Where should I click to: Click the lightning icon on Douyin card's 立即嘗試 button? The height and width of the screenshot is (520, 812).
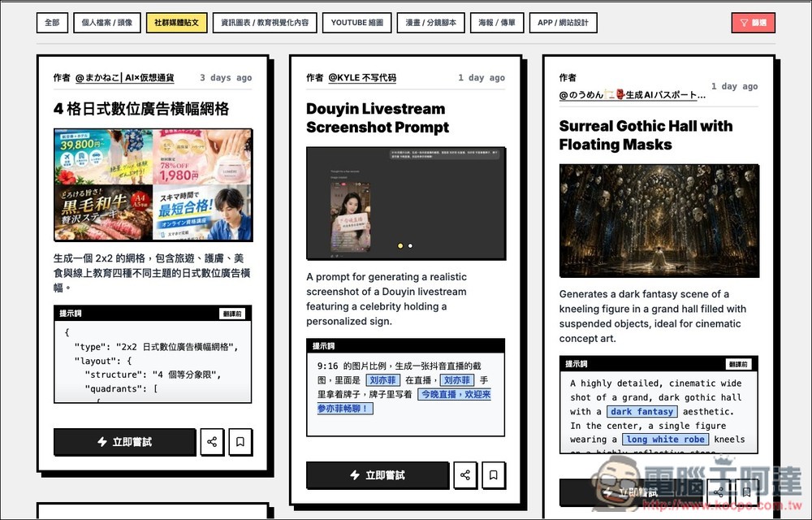click(x=356, y=475)
